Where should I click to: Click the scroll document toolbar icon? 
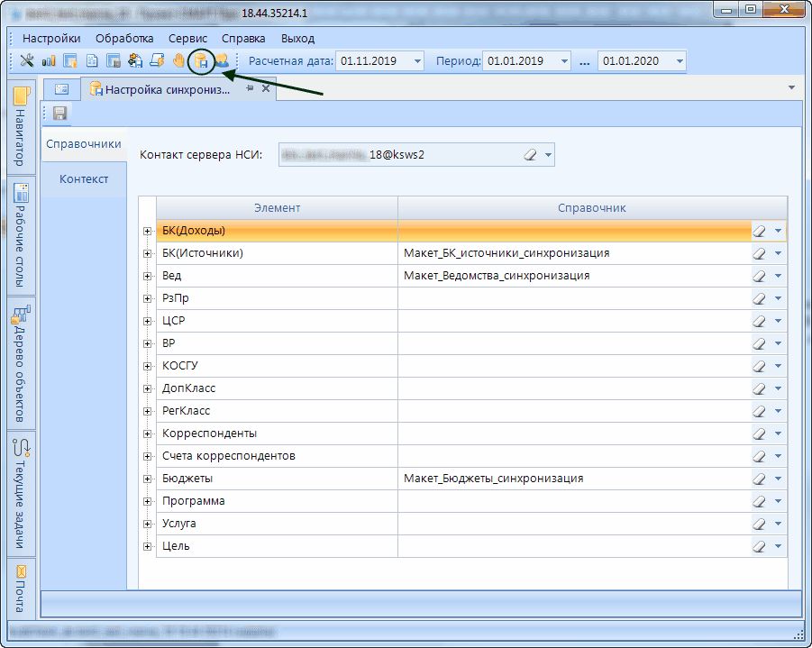157,61
